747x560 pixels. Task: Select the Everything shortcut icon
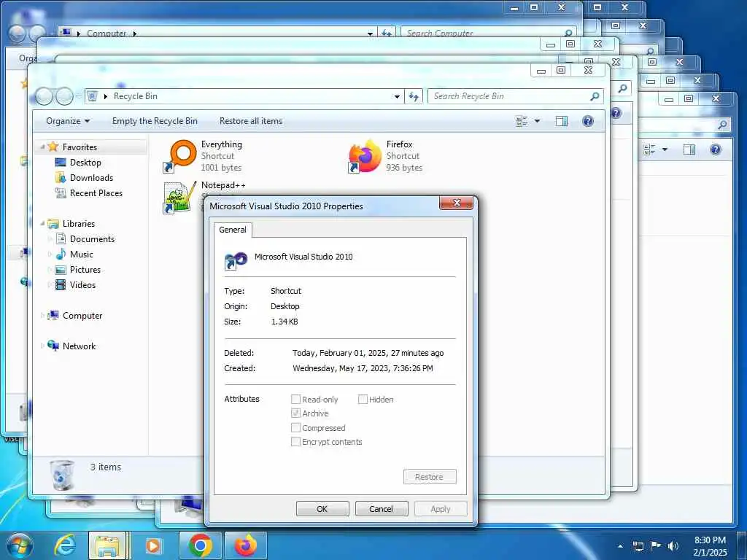click(x=179, y=156)
